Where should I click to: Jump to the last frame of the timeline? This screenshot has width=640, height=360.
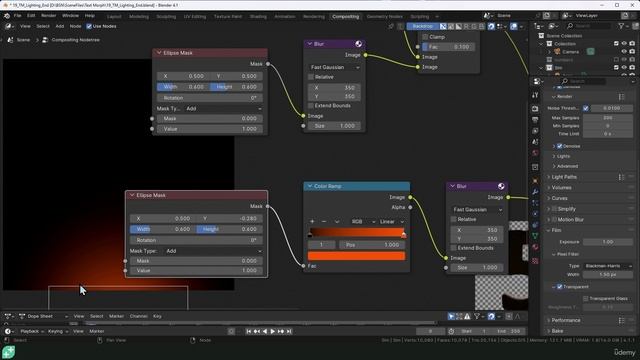[289, 331]
